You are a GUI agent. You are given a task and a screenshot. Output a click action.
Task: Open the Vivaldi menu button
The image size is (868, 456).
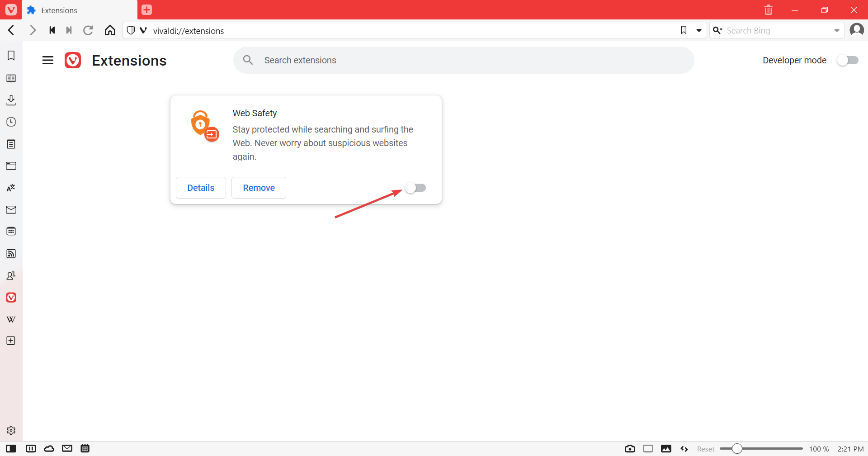(11, 9)
